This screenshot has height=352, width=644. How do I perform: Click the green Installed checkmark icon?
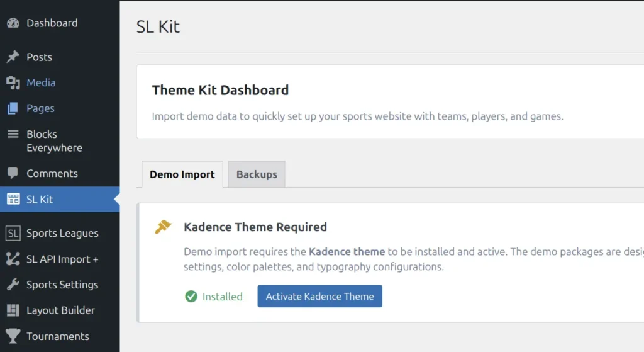[x=191, y=296]
